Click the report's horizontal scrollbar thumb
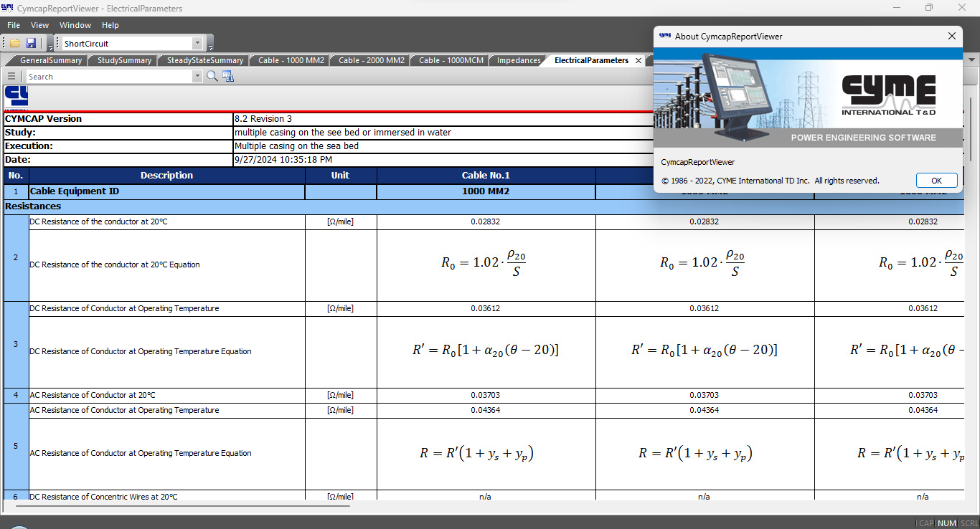Image resolution: width=980 pixels, height=529 pixels. [x=182, y=506]
